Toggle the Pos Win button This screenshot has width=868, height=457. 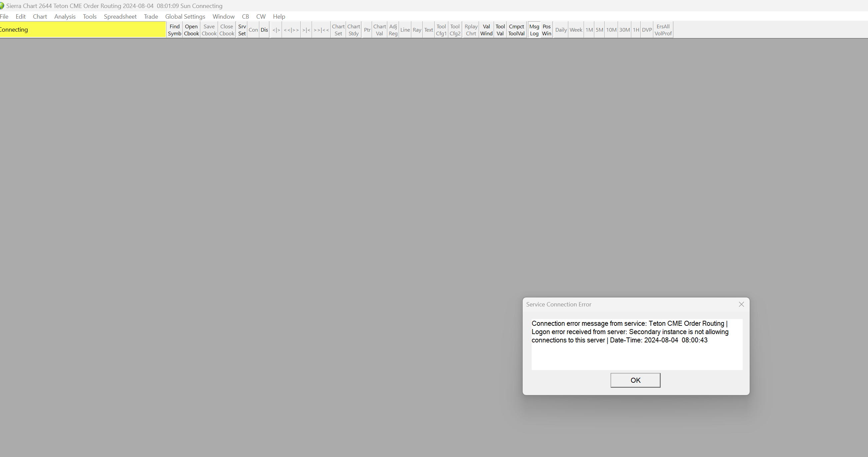[546, 30]
